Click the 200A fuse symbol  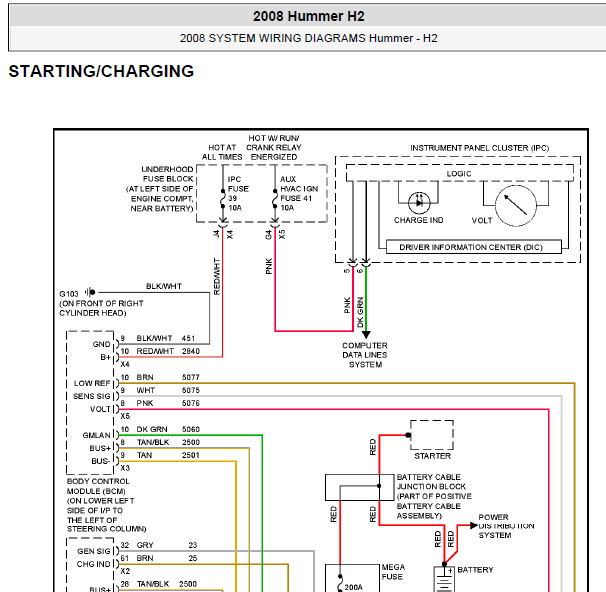(x=340, y=582)
